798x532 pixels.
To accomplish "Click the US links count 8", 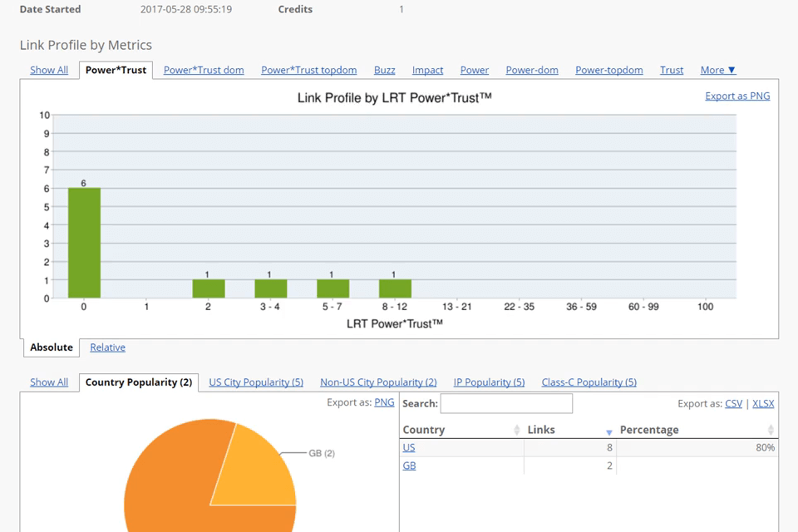I will coord(609,447).
